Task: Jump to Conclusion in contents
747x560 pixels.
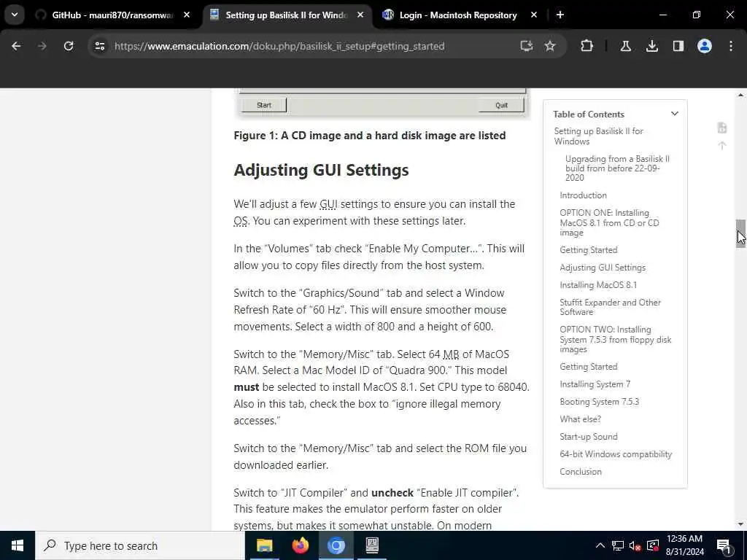Action: coord(580,472)
